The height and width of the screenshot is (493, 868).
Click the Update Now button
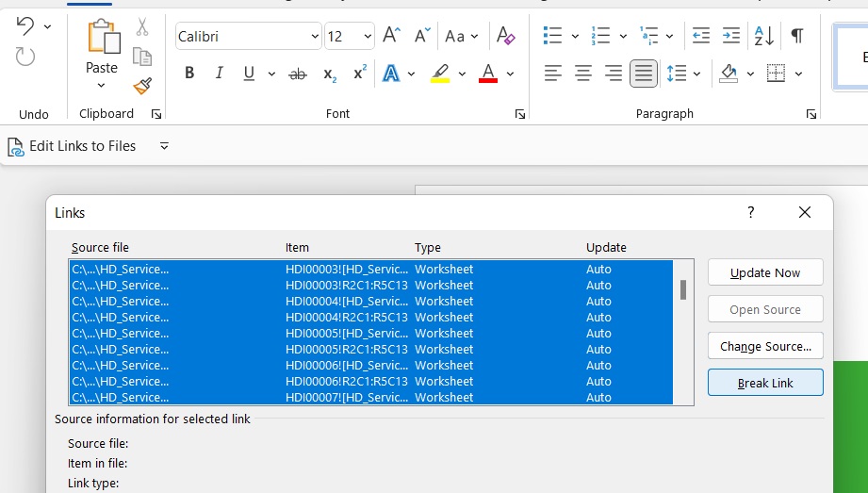point(765,272)
